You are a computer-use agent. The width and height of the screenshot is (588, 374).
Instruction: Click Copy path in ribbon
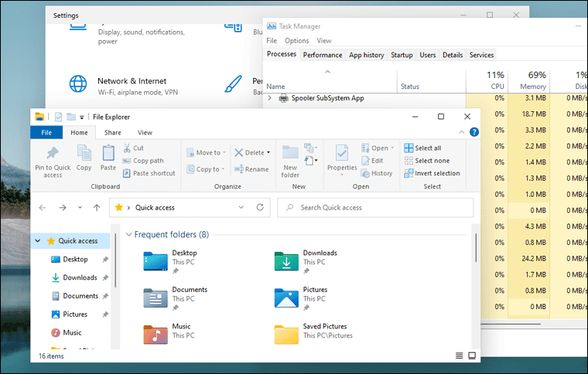click(144, 161)
